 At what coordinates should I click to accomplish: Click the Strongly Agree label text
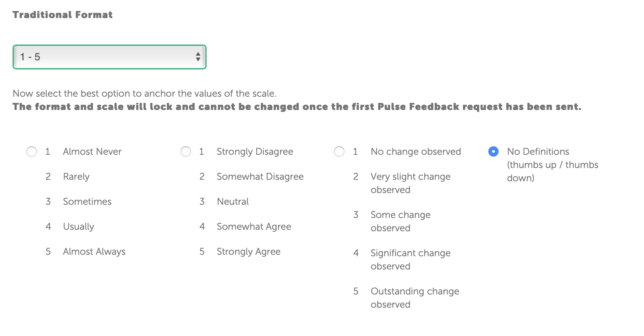coord(249,251)
